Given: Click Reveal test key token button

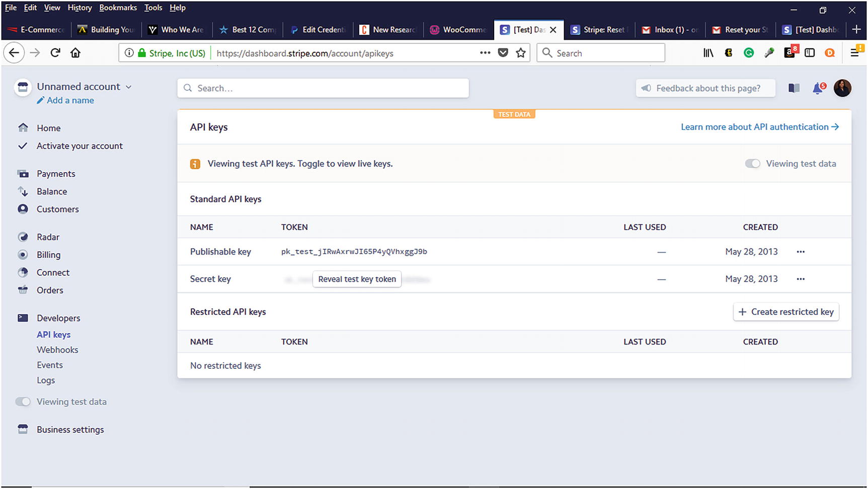Looking at the screenshot, I should [x=357, y=279].
